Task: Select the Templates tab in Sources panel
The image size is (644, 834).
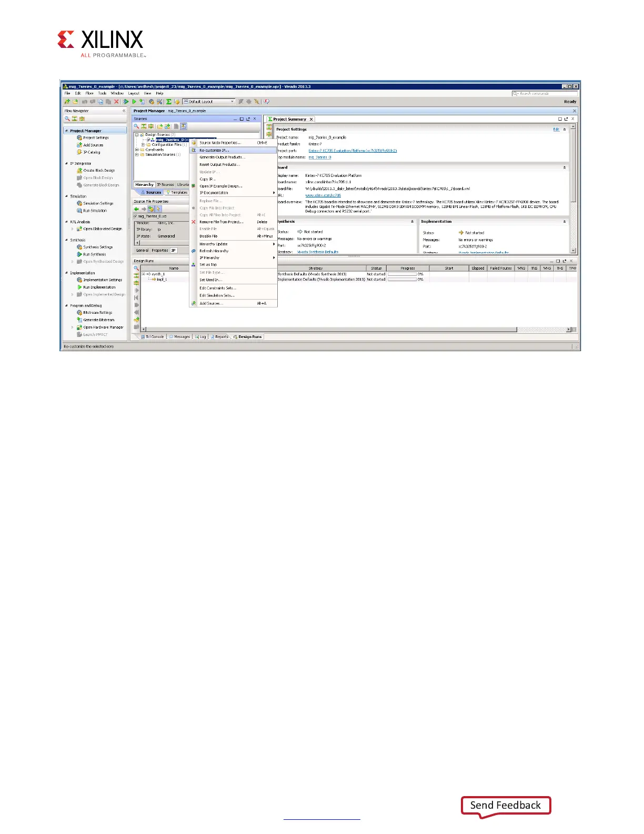Action: tap(177, 193)
